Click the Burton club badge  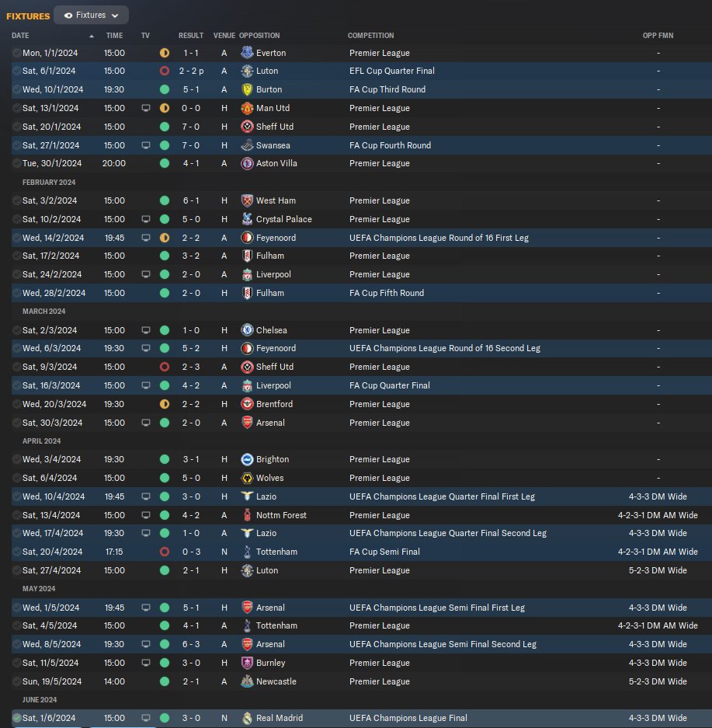point(247,89)
